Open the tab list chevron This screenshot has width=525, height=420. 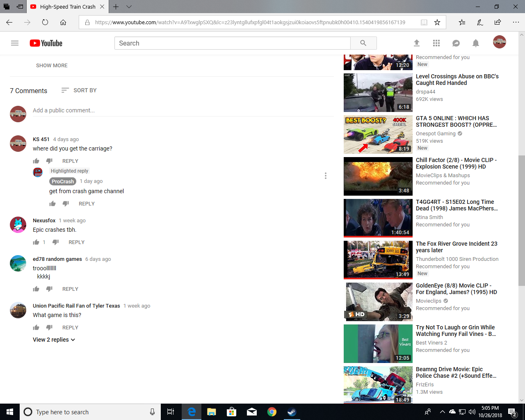click(x=129, y=7)
